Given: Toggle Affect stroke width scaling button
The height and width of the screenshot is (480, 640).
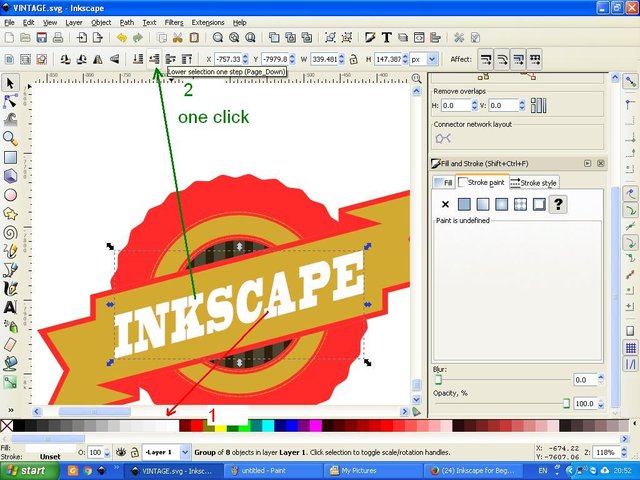Looking at the screenshot, I should pos(486,60).
